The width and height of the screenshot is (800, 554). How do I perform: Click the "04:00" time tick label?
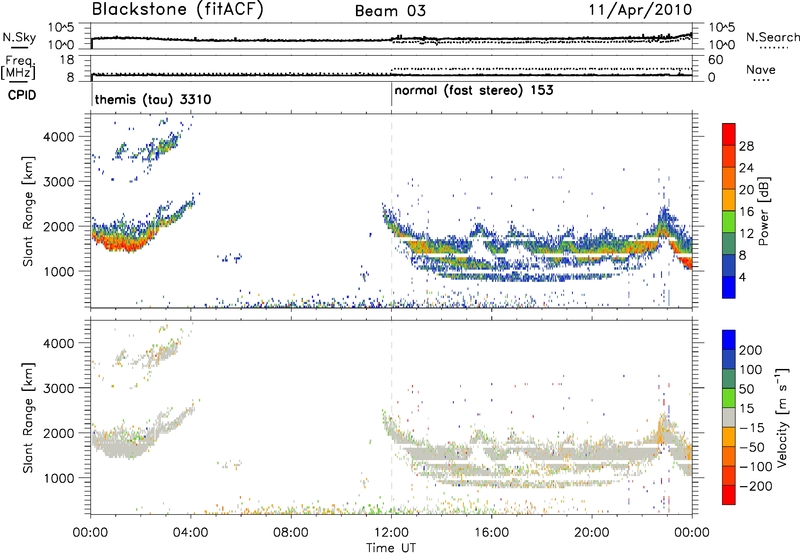point(190,533)
